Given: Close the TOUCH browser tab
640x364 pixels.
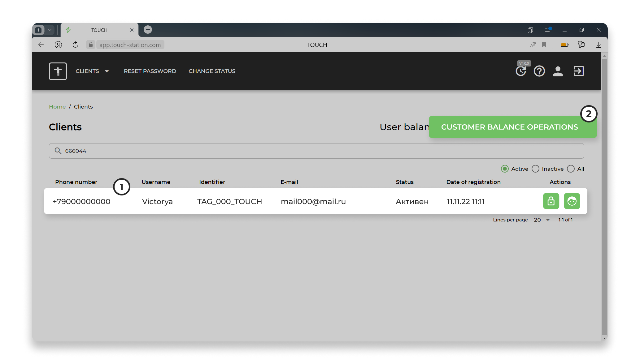Looking at the screenshot, I should 132,30.
